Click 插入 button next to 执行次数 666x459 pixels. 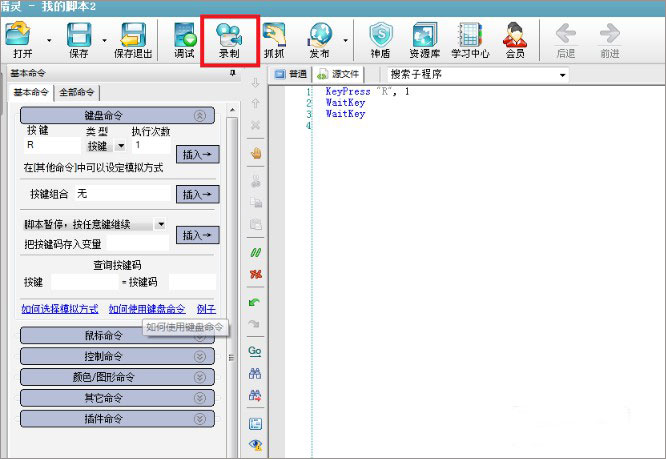click(196, 154)
